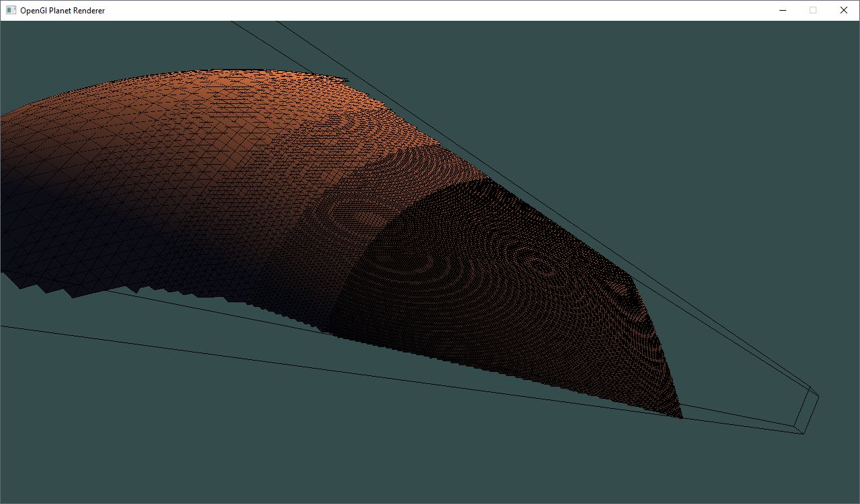Maximize the OpenGl Planet Renderer window
The height and width of the screenshot is (504, 860).
[x=812, y=10]
